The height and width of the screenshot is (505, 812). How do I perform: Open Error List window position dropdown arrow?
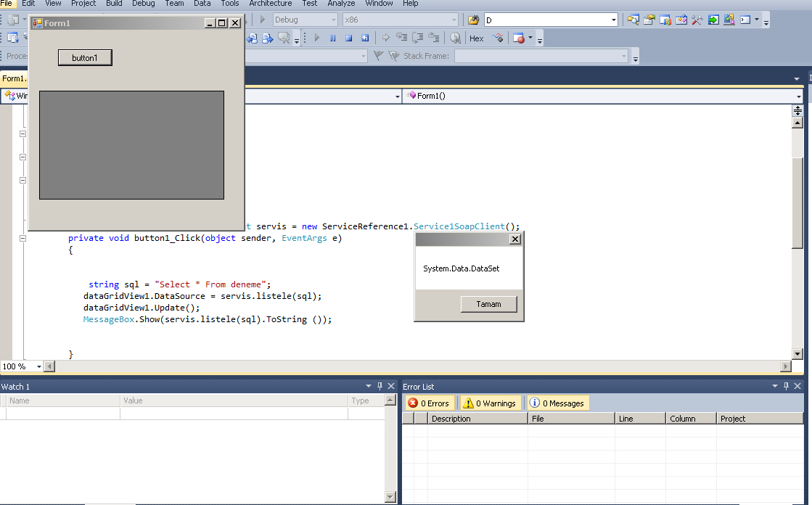click(775, 386)
